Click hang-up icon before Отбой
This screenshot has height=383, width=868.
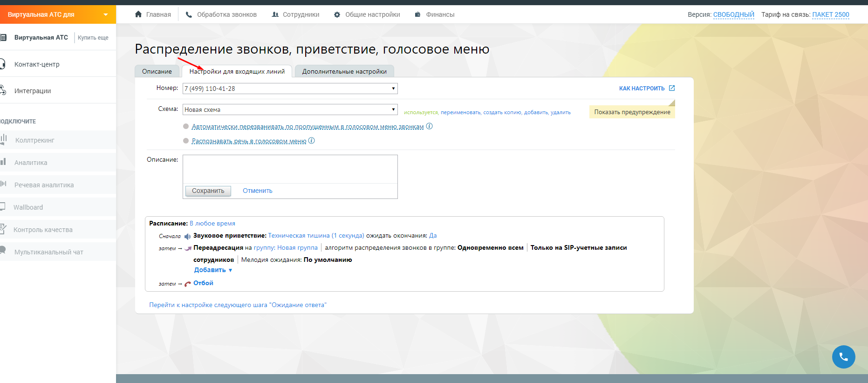coord(188,284)
